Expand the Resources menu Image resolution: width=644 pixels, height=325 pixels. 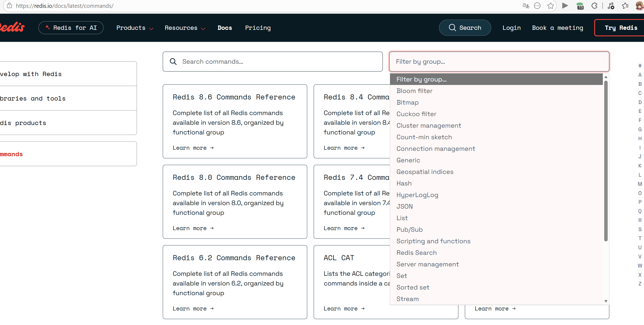click(x=185, y=28)
